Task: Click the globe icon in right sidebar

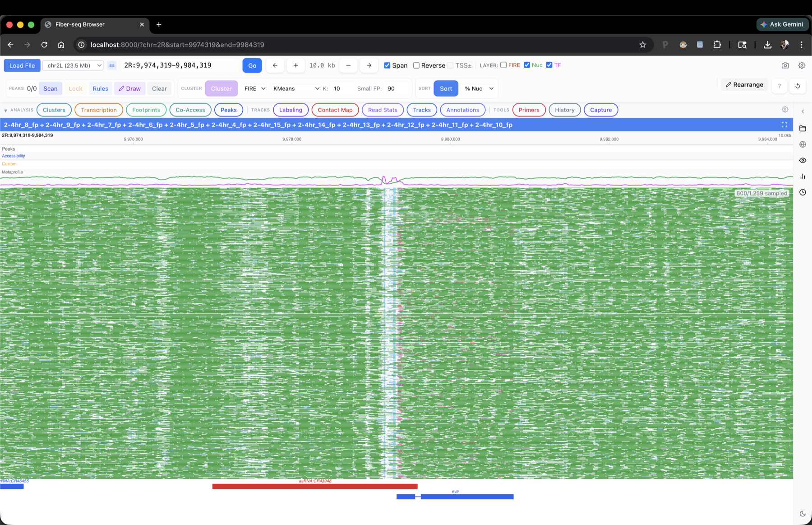Action: [803, 144]
